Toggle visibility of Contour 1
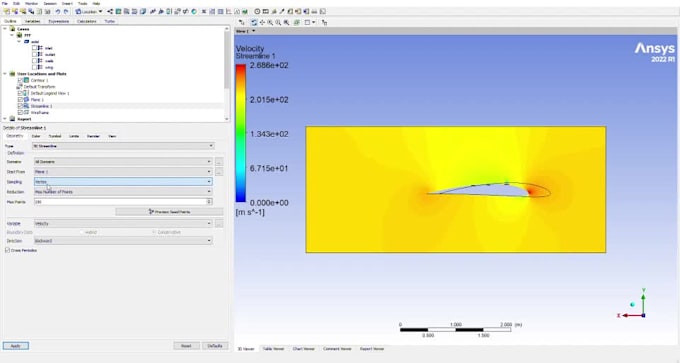This screenshot has width=680, height=363. (20, 80)
